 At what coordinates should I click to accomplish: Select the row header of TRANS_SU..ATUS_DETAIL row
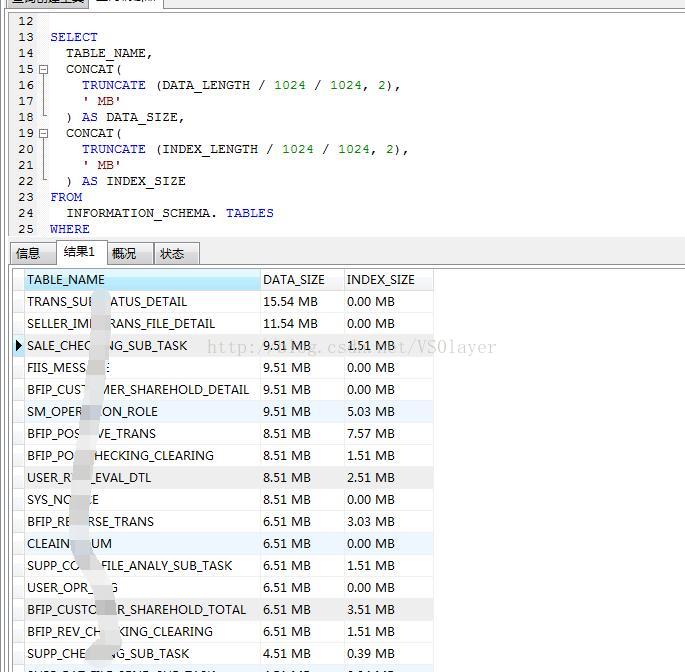tap(19, 302)
